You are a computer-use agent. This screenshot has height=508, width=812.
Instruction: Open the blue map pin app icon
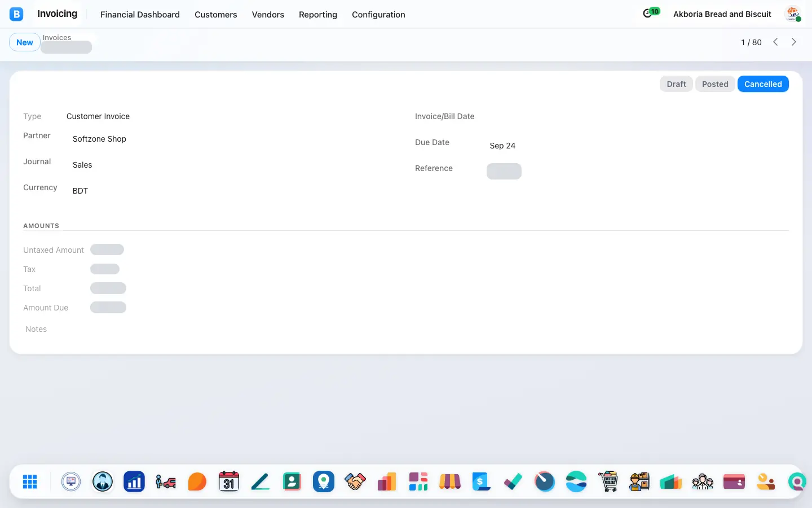pyautogui.click(x=324, y=481)
